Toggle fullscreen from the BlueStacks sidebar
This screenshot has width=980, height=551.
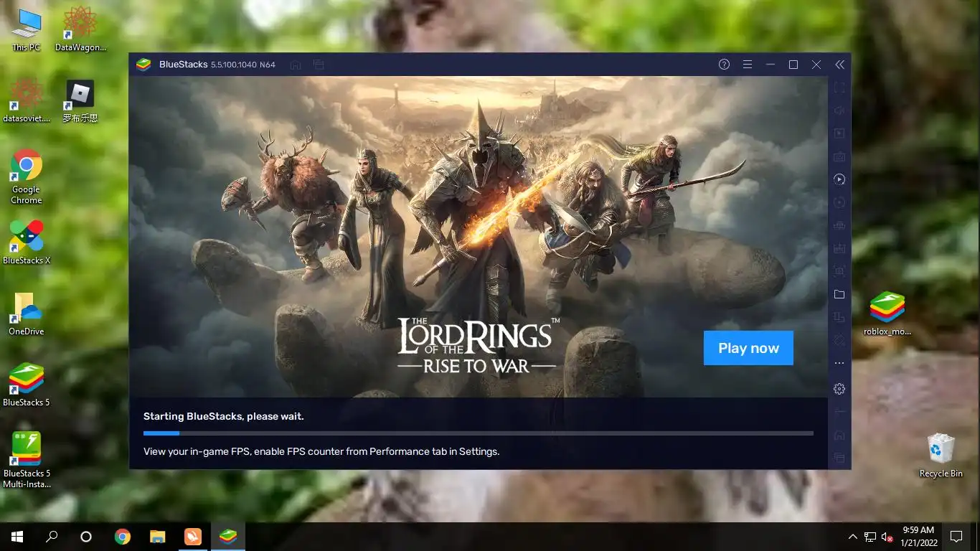click(839, 88)
